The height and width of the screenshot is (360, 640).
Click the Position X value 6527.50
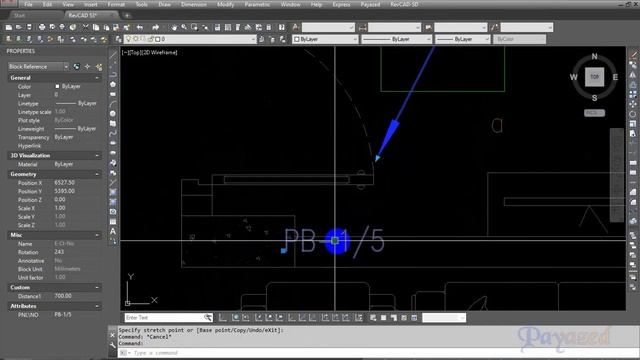(x=64, y=182)
